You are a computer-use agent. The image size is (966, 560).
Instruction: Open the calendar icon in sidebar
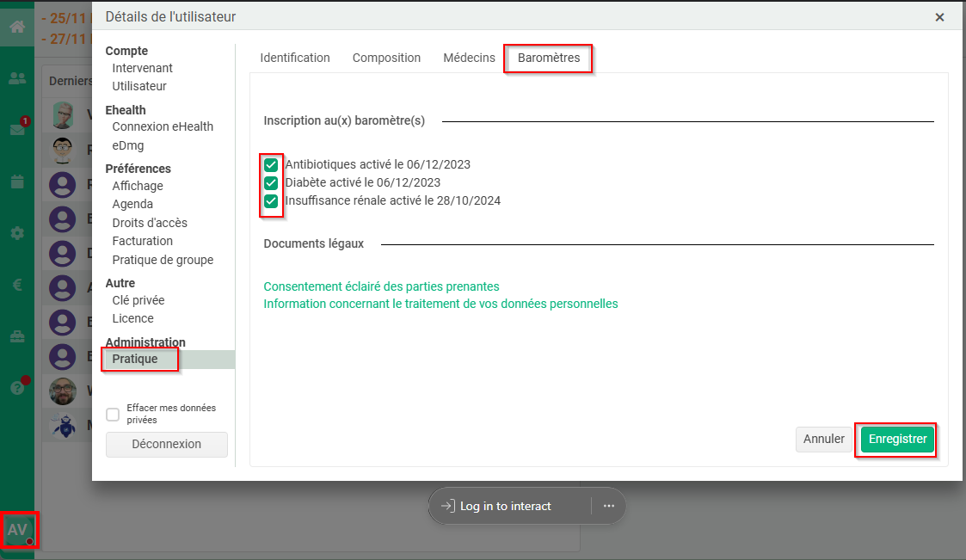(x=17, y=182)
